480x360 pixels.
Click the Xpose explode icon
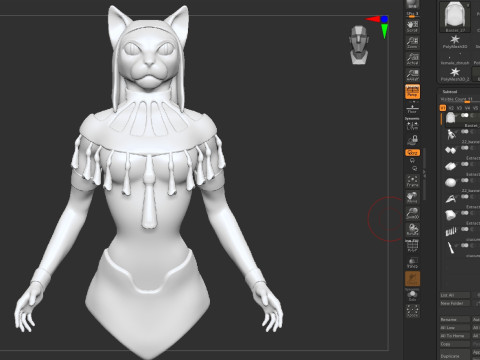(412, 311)
